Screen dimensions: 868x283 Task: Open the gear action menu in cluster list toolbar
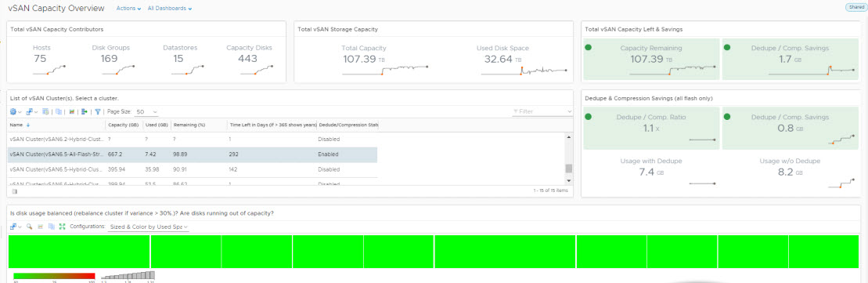[x=15, y=111]
